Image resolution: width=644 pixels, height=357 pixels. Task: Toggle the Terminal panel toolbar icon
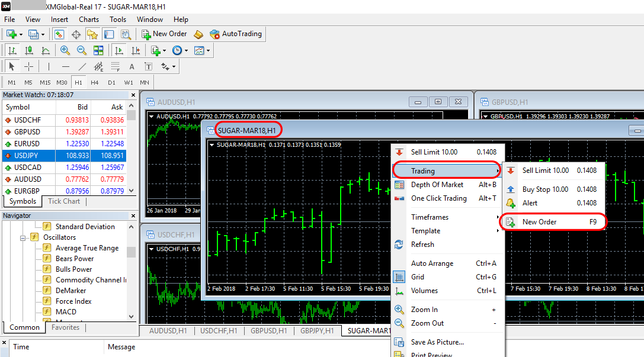pyautogui.click(x=109, y=34)
